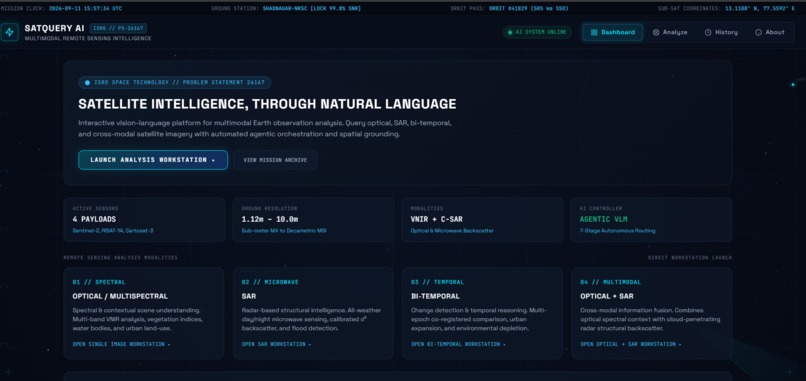Click the 04 // Multimodal label

pos(611,282)
